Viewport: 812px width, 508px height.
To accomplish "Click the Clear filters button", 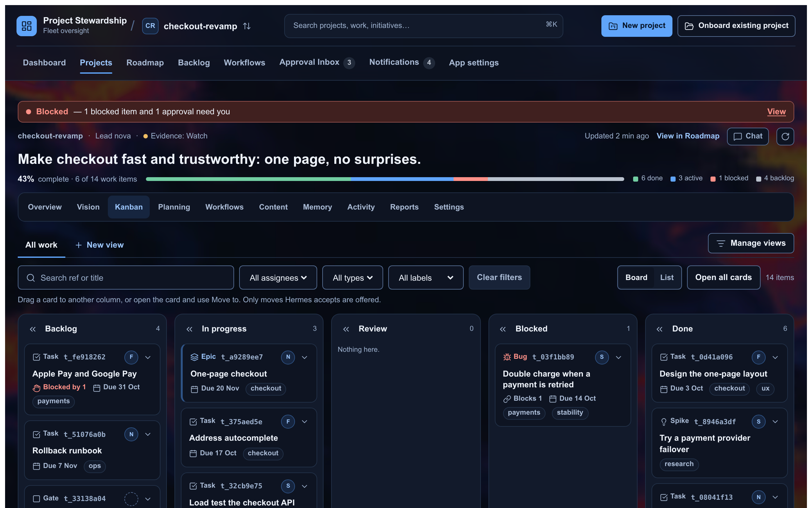I will pos(499,277).
